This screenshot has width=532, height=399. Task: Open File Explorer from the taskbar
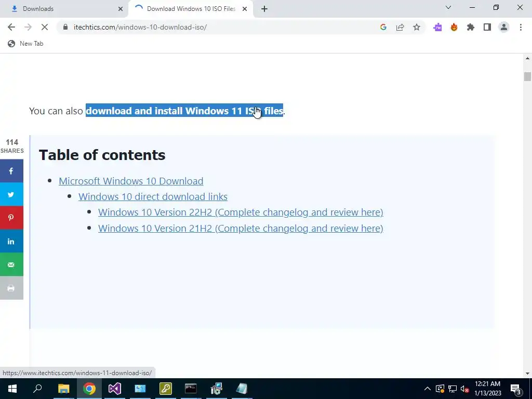click(63, 389)
